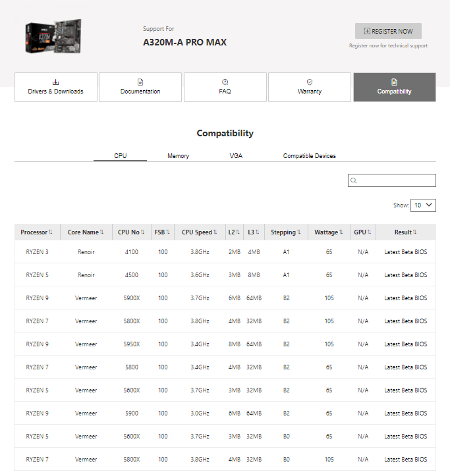Screen dimensions: 450x476
Task: Click the 5900 CPU number cell
Action: pos(132,413)
